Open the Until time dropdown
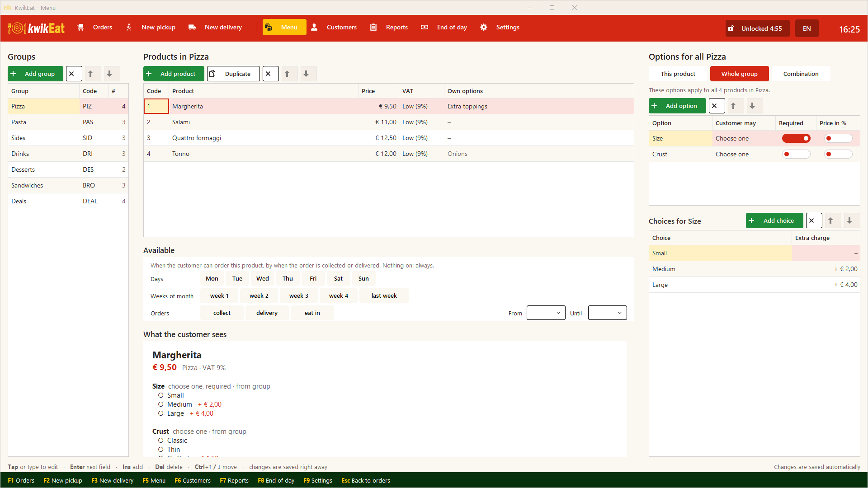The width and height of the screenshot is (868, 488). pos(607,313)
